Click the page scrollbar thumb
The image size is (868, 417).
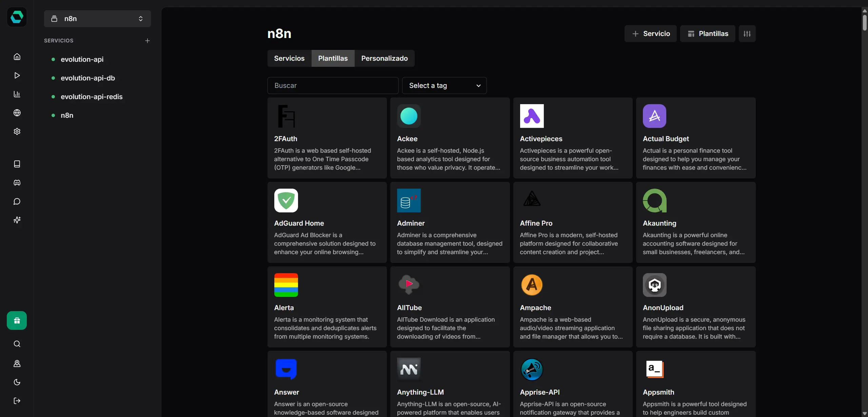coord(865,23)
